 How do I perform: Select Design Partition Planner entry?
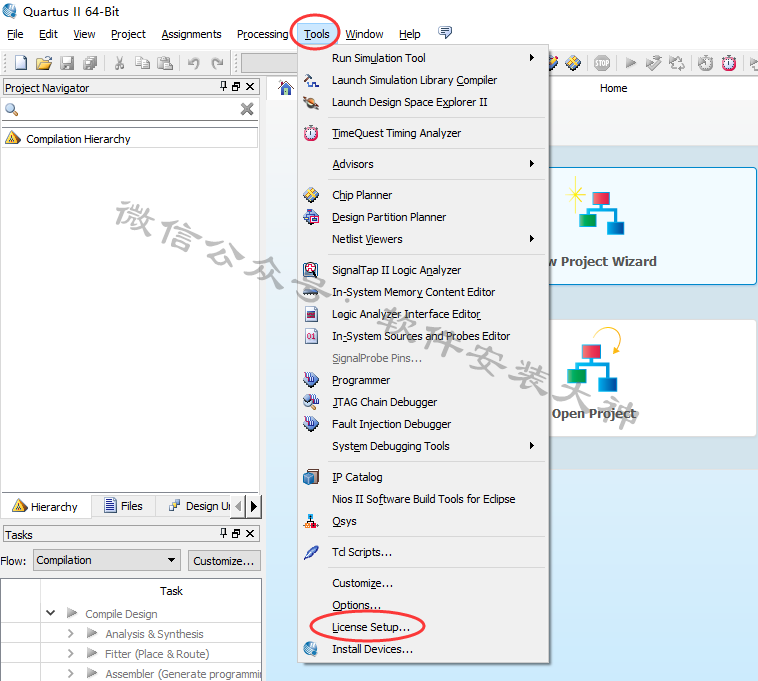point(423,217)
